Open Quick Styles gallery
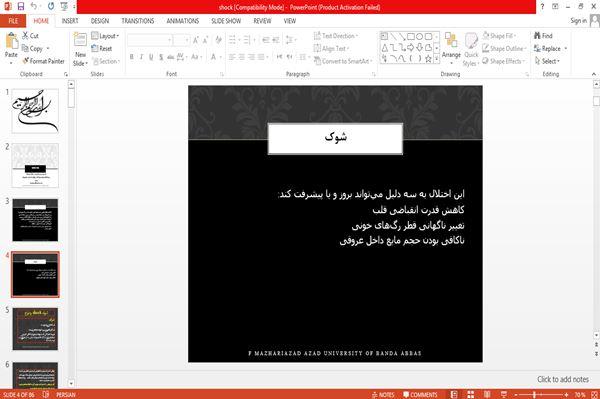This screenshot has width=600, height=399. coord(471,50)
